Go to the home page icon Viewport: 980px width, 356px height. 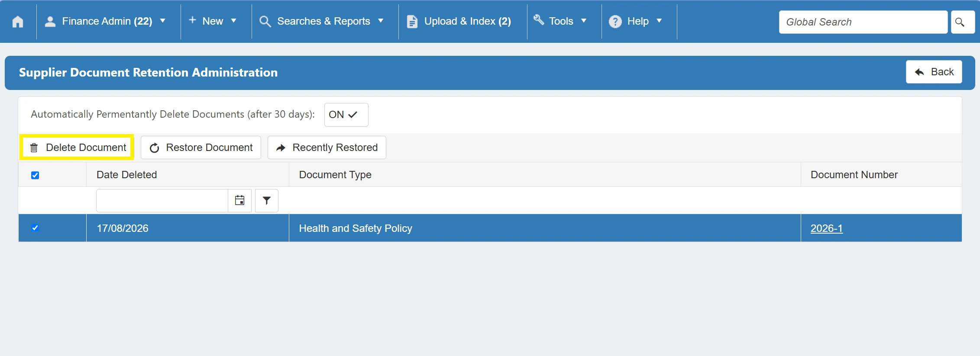tap(18, 21)
